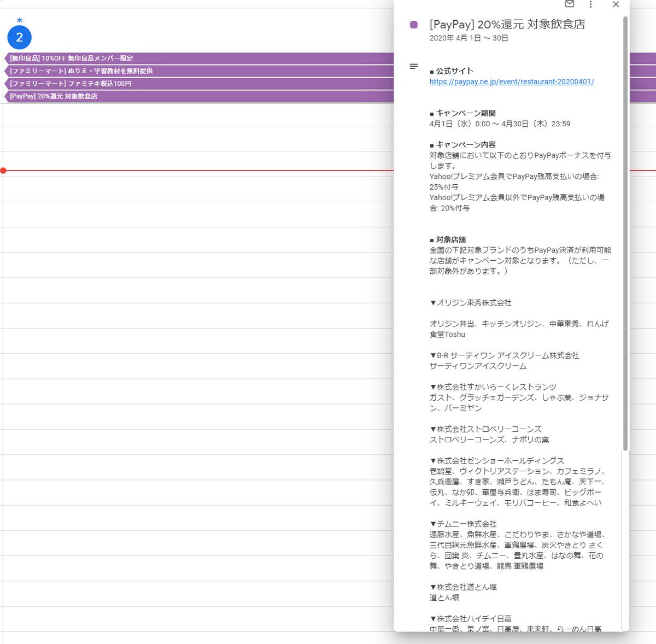Click the ▼B-R サーティワン アイスクリーム株式会社 line
The image size is (656, 644).
click(505, 355)
